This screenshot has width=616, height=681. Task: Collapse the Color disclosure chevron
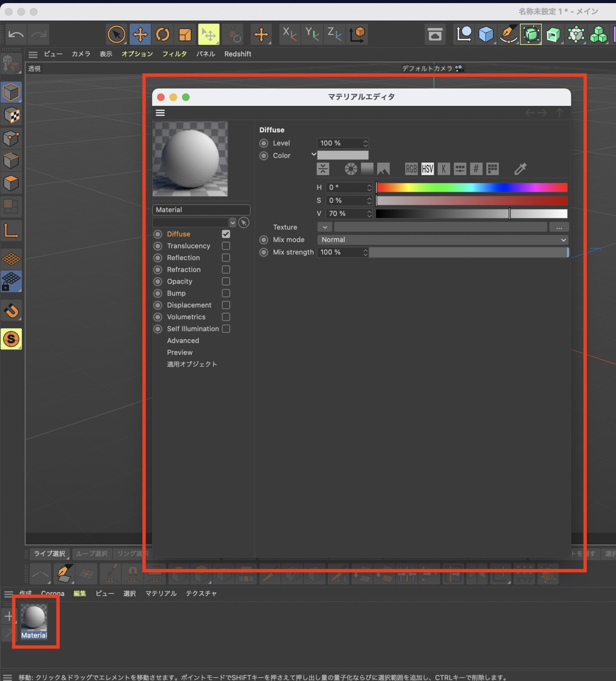313,155
